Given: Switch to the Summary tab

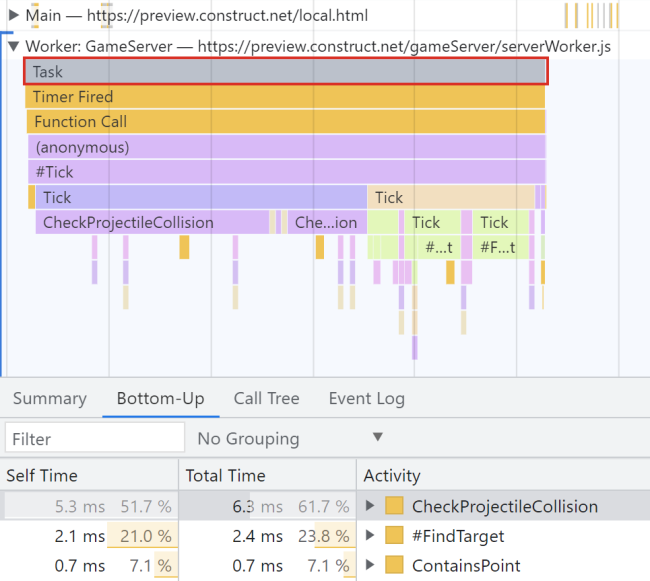Looking at the screenshot, I should tap(50, 398).
